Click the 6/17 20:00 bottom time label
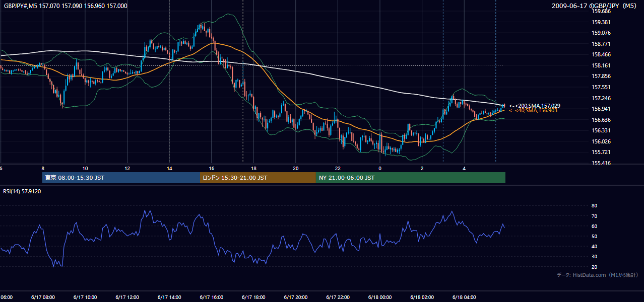This screenshot has width=644, height=302. point(296,297)
